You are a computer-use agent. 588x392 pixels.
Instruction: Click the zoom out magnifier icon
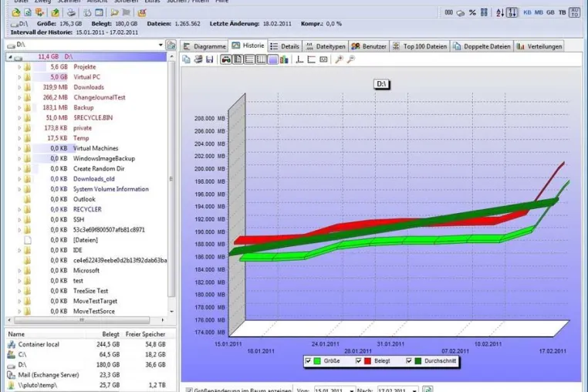(x=350, y=59)
